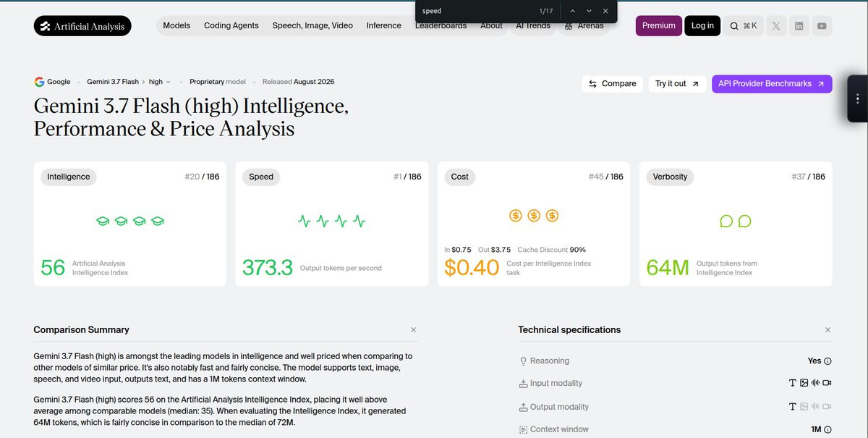Click the 373.3 output tokens value
868x438 pixels.
coord(268,268)
